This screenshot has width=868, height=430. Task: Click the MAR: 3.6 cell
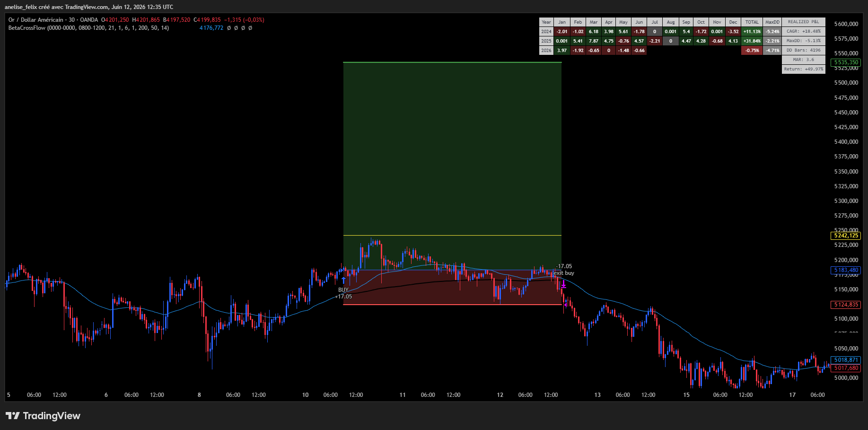point(803,60)
